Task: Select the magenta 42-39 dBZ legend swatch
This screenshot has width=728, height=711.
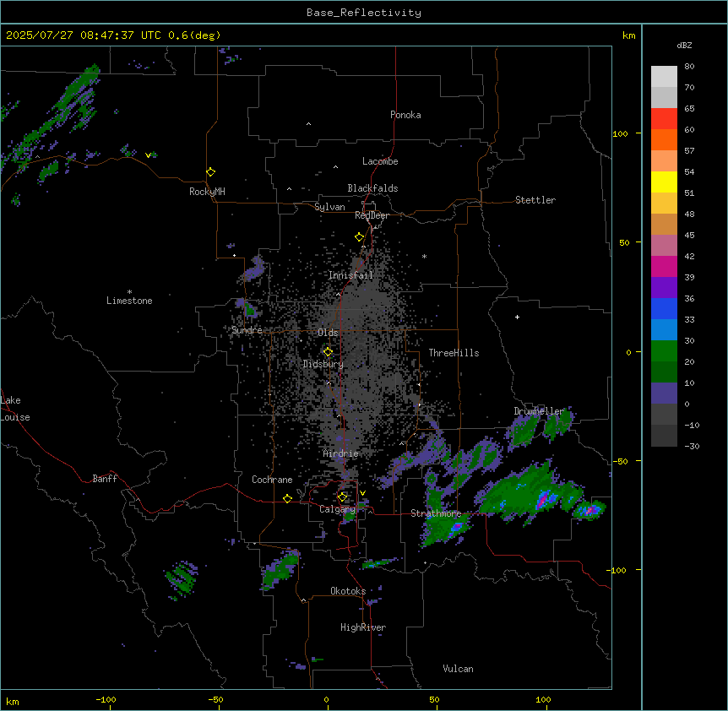Action: (664, 266)
